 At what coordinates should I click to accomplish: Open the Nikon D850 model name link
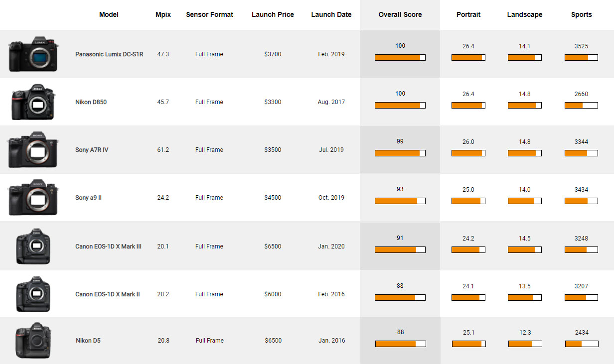91,102
